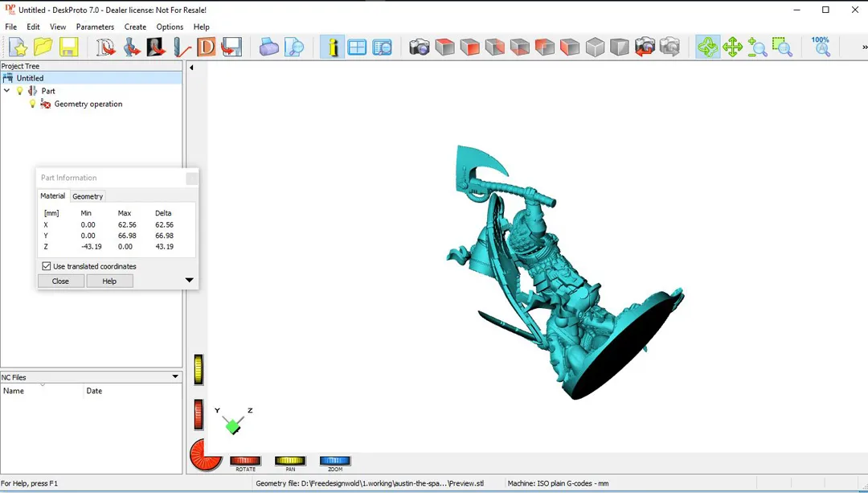Click the Close button in Part Information
The width and height of the screenshot is (868, 493).
coord(60,281)
